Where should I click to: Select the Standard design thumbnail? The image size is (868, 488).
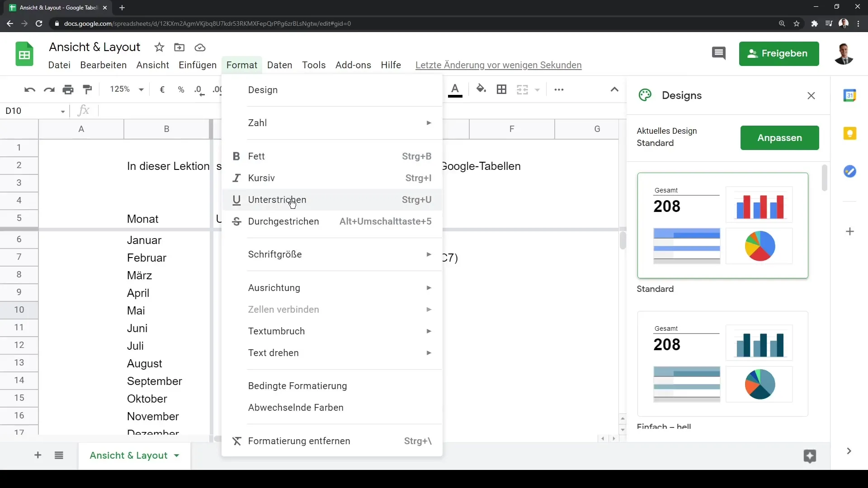click(x=722, y=225)
